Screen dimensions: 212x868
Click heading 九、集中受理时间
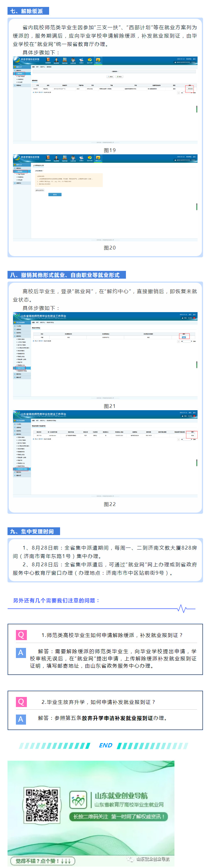click(x=34, y=531)
